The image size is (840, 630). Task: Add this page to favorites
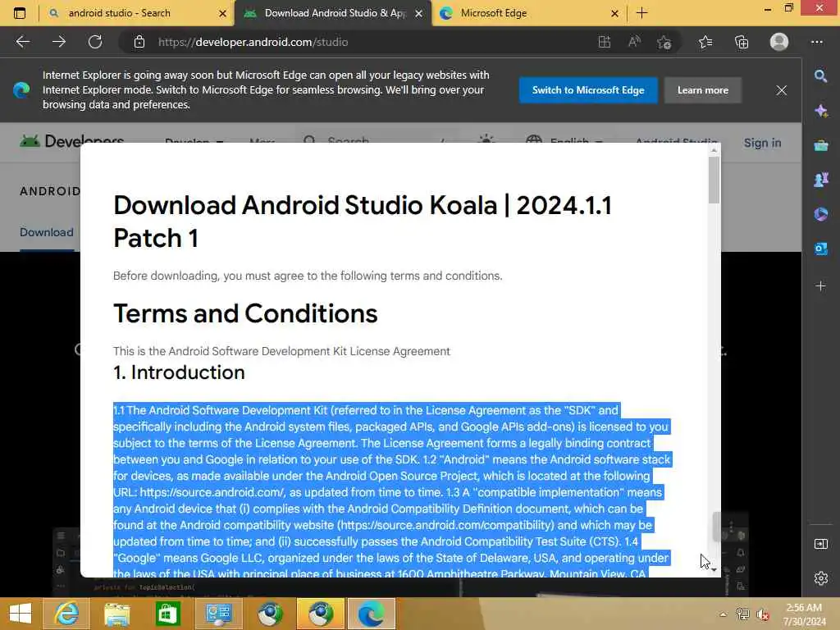[x=664, y=42]
